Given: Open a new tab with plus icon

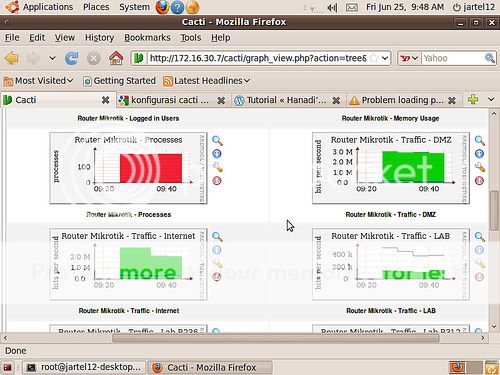Looking at the screenshot, I should 473,99.
